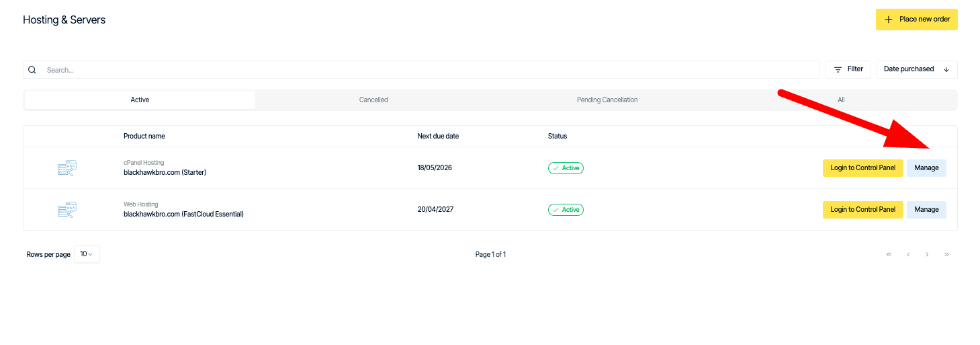Go to previous page arrow

point(908,254)
